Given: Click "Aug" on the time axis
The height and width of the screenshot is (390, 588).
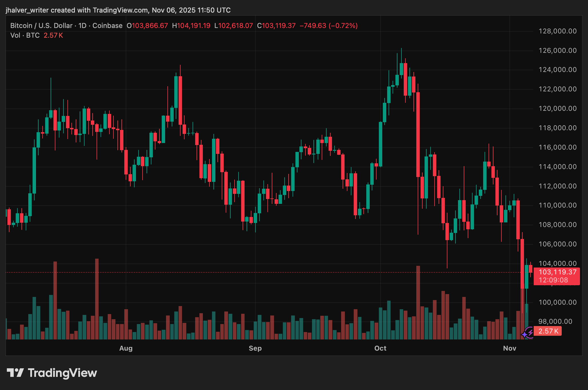Looking at the screenshot, I should [126, 348].
